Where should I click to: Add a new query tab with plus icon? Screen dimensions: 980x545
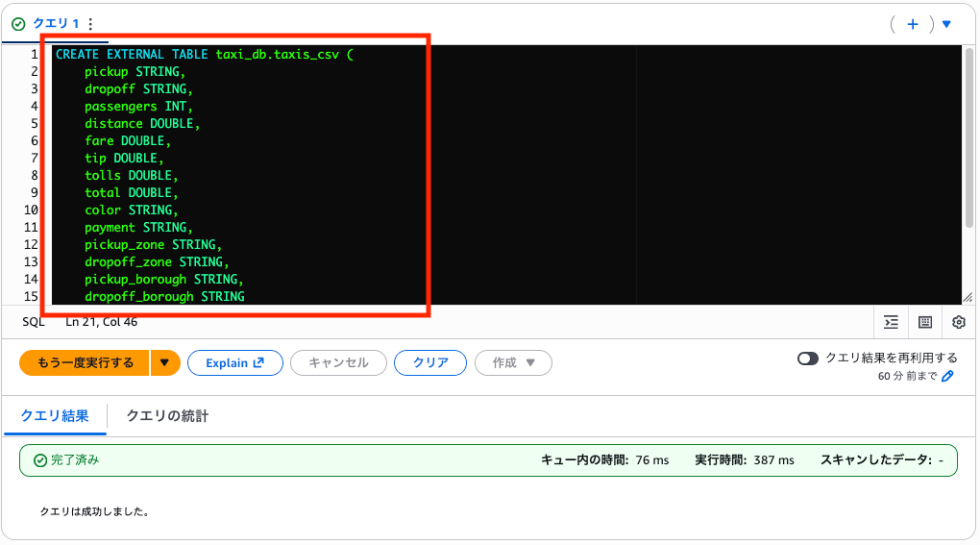pos(913,24)
